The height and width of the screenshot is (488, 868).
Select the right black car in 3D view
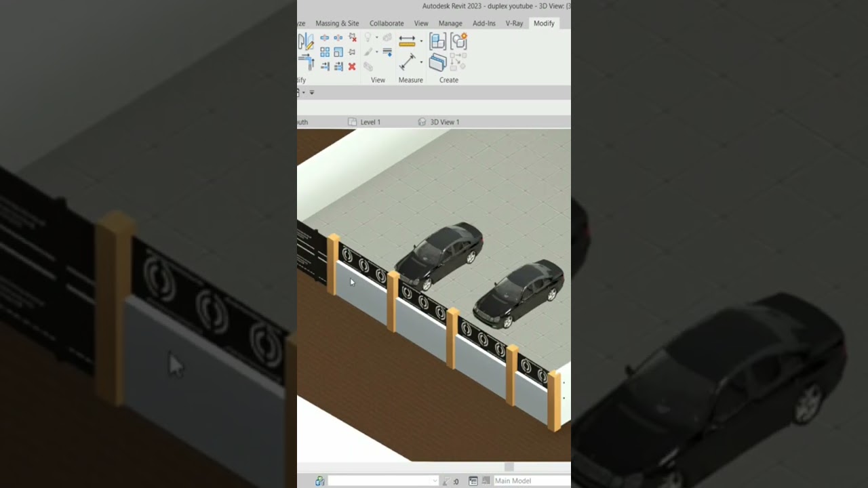[519, 293]
